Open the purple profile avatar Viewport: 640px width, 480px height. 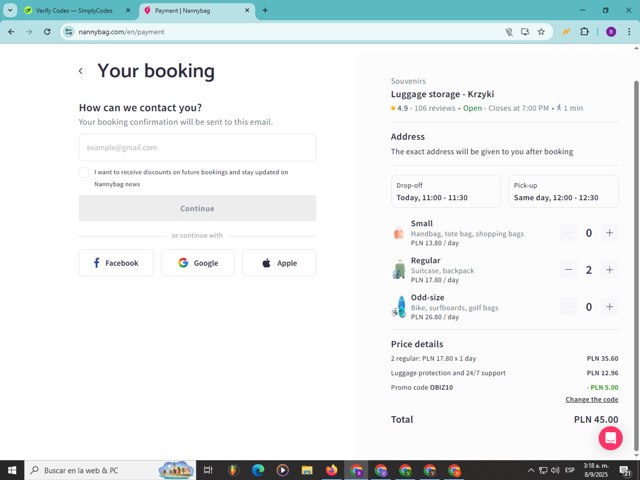(x=611, y=32)
